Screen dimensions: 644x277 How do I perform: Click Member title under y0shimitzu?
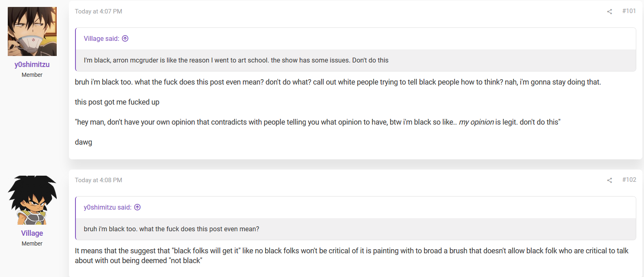(x=32, y=75)
